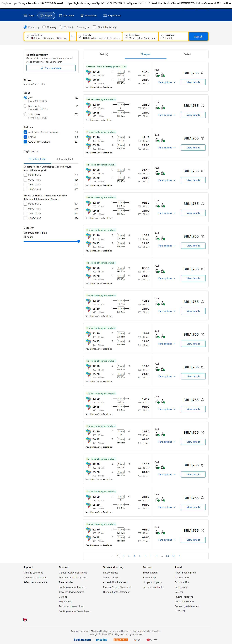Click the UK flag language icon

tap(25, 620)
